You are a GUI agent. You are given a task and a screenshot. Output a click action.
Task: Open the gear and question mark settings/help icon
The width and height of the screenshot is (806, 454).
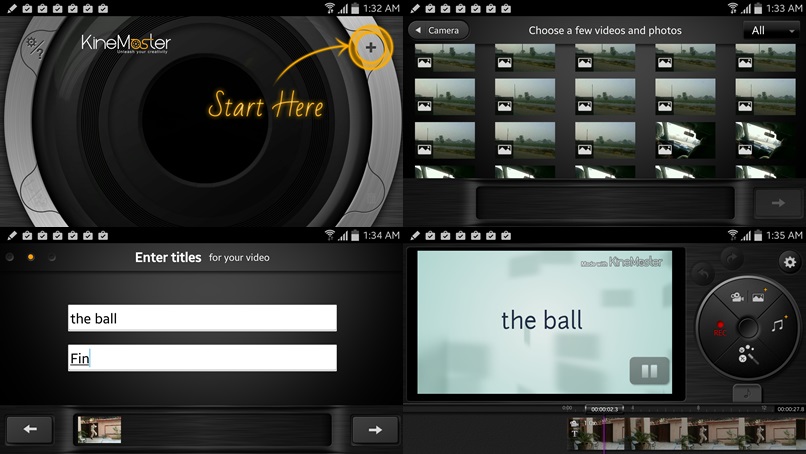[34, 47]
